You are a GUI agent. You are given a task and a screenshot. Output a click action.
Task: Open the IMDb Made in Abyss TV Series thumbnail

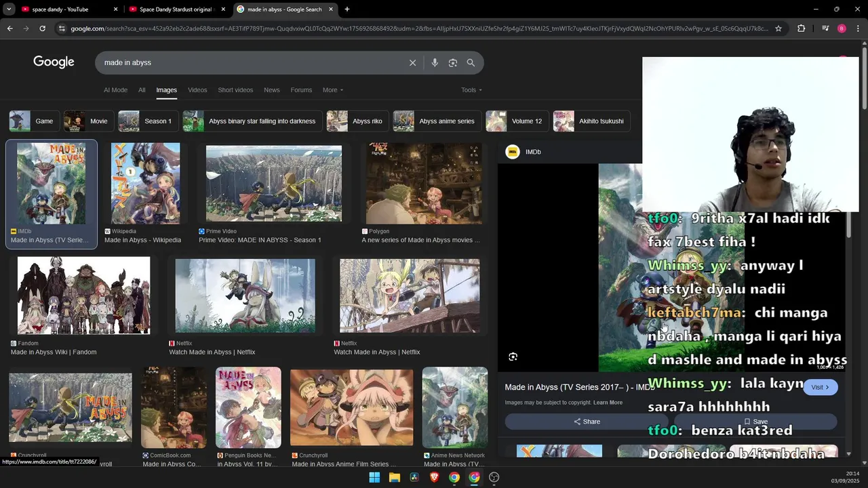point(52,183)
